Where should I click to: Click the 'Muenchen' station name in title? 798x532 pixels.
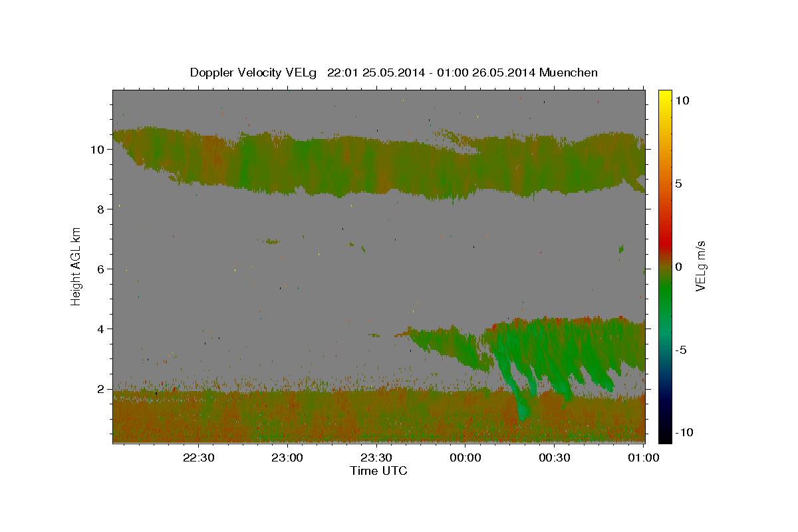[x=569, y=72]
